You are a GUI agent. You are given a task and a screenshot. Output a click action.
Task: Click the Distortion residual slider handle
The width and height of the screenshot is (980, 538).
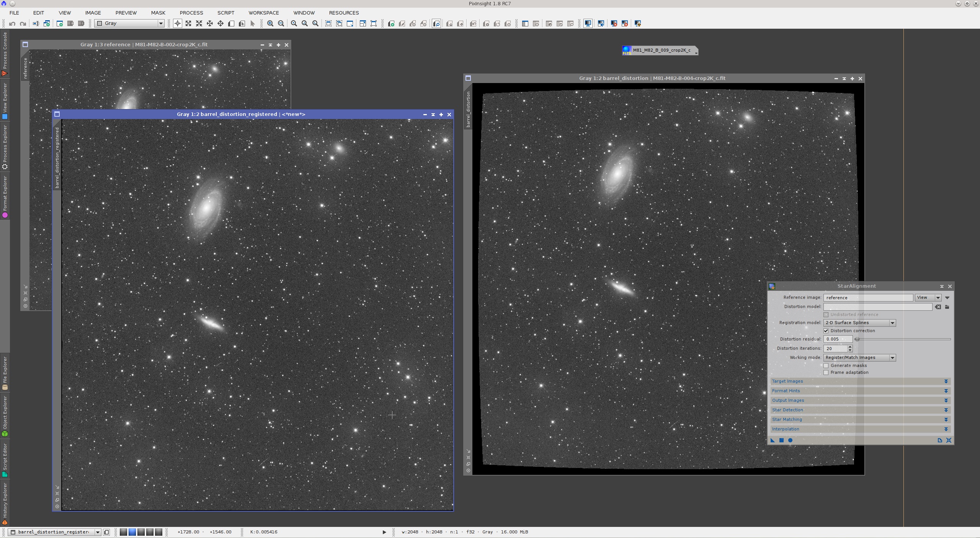click(857, 339)
